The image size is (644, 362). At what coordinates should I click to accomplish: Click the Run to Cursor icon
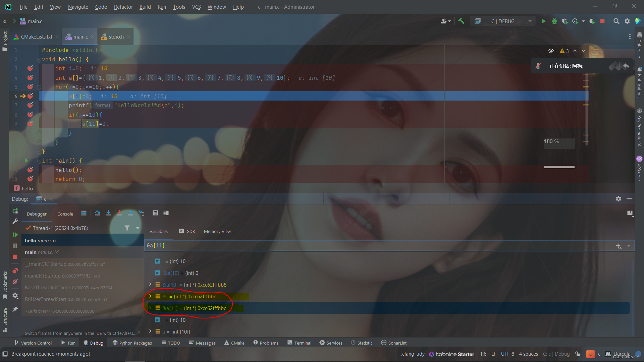[141, 213]
